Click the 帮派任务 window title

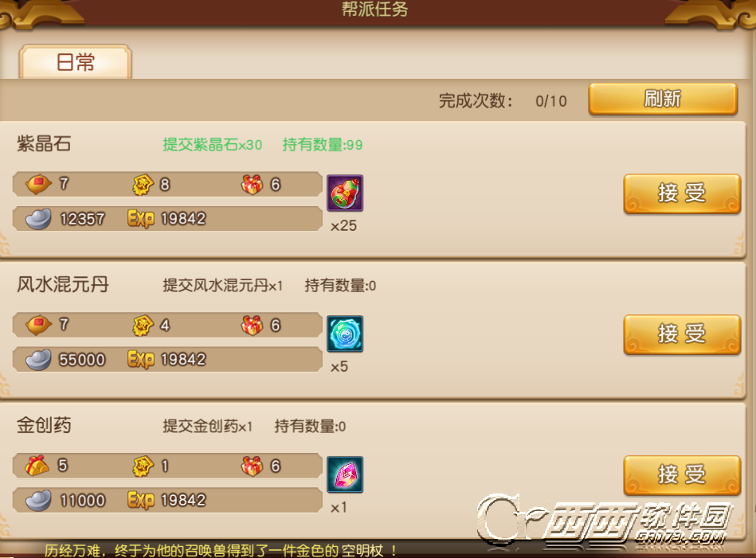pyautogui.click(x=375, y=9)
